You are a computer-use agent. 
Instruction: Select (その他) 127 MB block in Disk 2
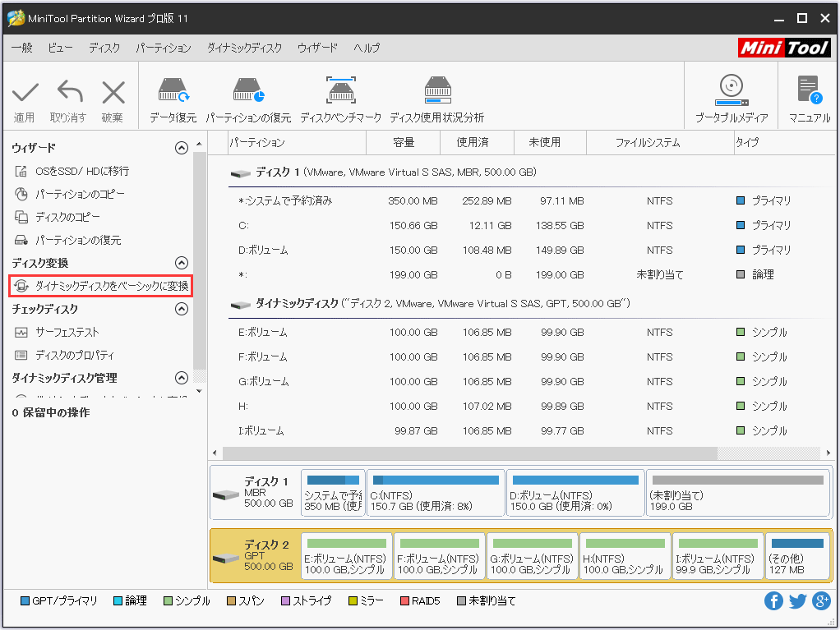pos(797,556)
